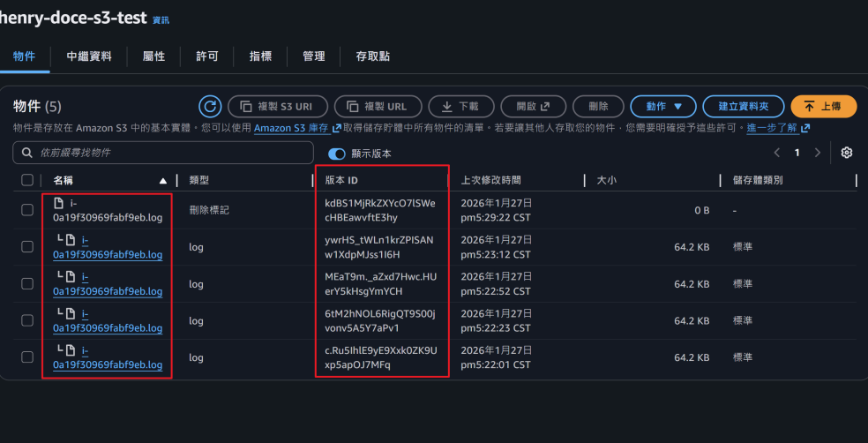Click the 開啟 open button
The image size is (868, 443).
click(533, 106)
